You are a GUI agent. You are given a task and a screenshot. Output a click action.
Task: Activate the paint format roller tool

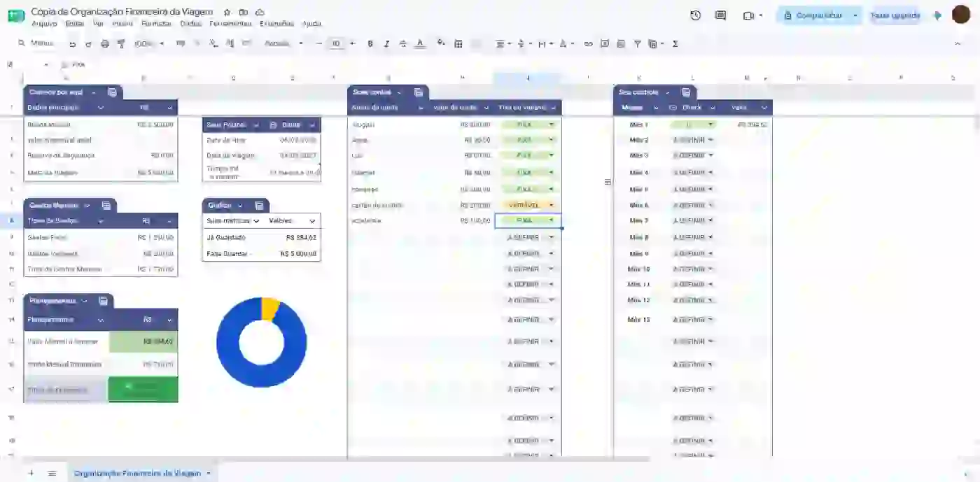tap(121, 43)
